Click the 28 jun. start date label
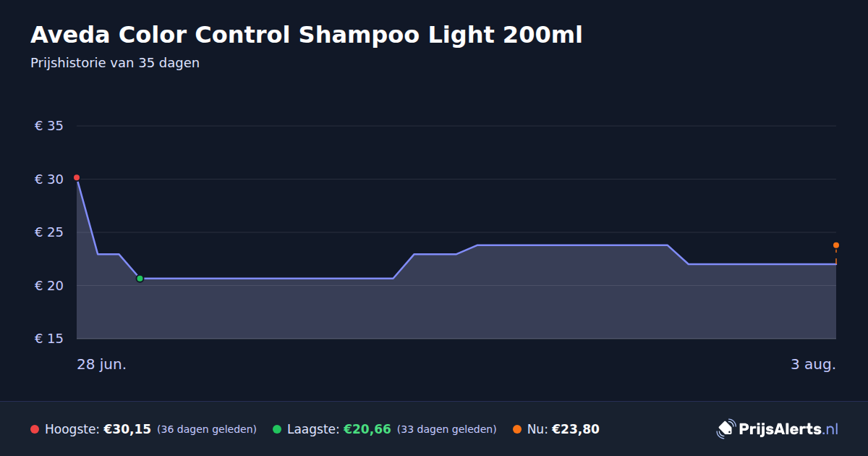Image resolution: width=868 pixels, height=456 pixels. click(102, 364)
